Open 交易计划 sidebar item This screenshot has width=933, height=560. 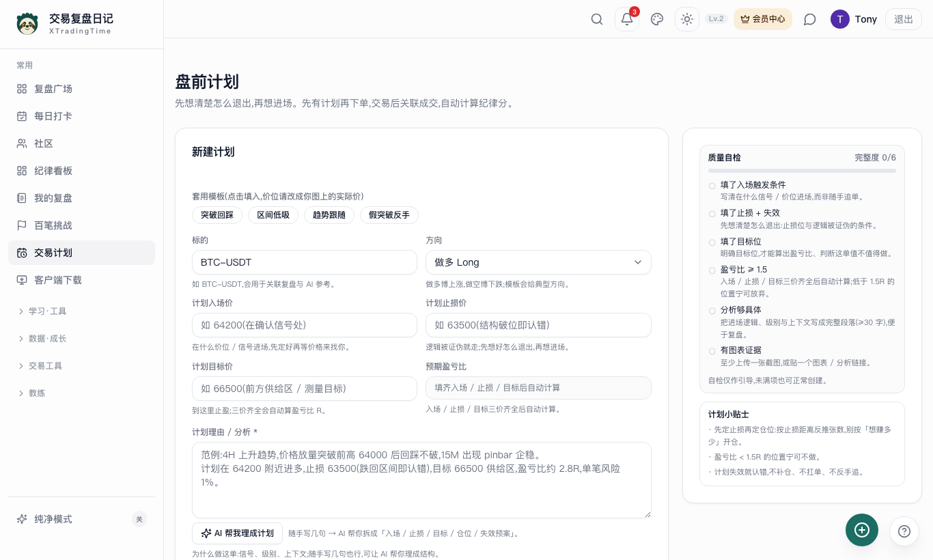pos(81,253)
